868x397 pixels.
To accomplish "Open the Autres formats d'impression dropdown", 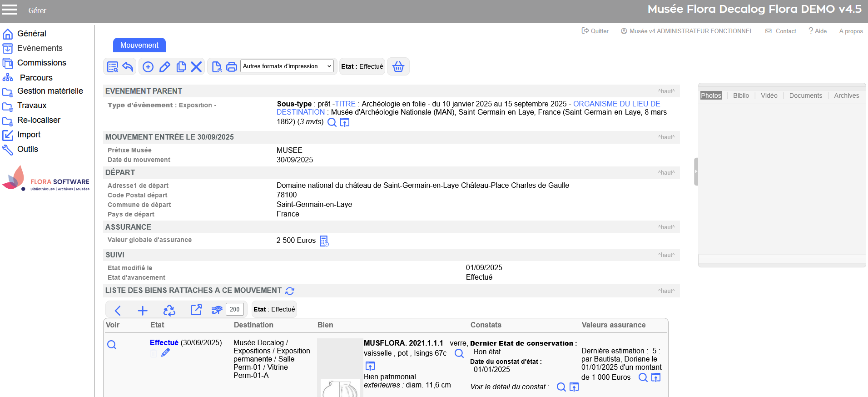I will (287, 66).
